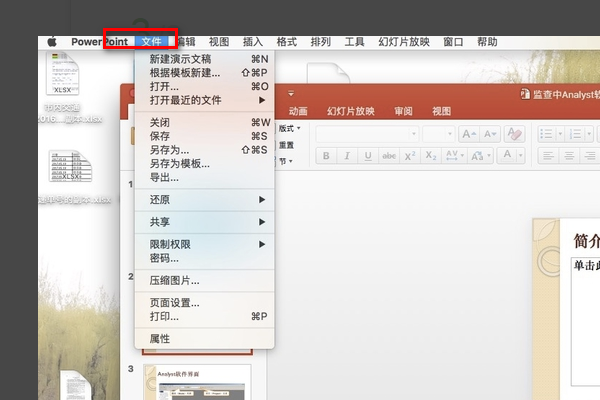This screenshot has width=600, height=400.
Task: Expand 打开最近的文件 submenu
Action: point(205,100)
